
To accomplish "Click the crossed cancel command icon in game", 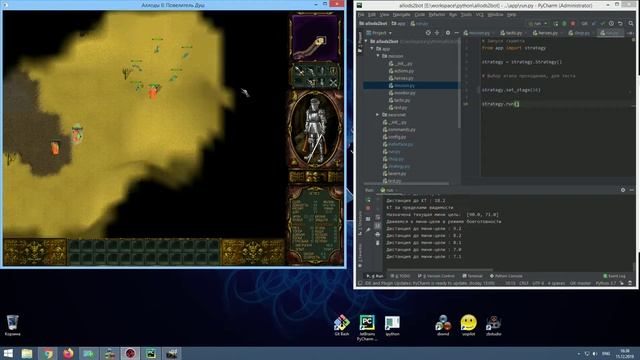I will 333,83.
